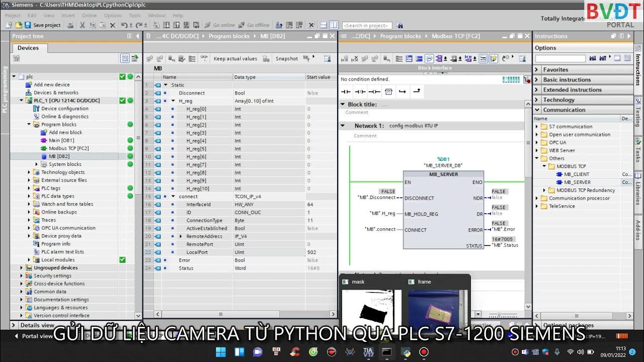
Task: Click Add new block in the Project tree
Action: tap(65, 133)
